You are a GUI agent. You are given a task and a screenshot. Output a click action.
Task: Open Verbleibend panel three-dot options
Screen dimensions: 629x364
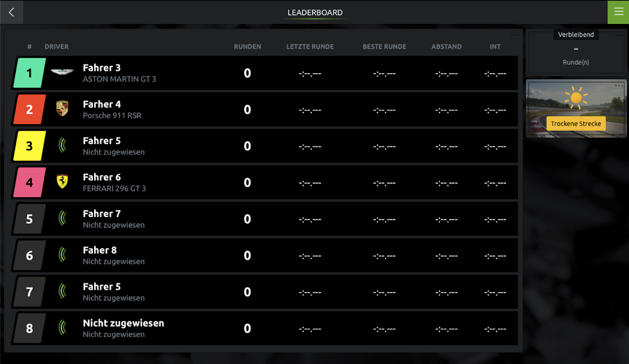[619, 35]
